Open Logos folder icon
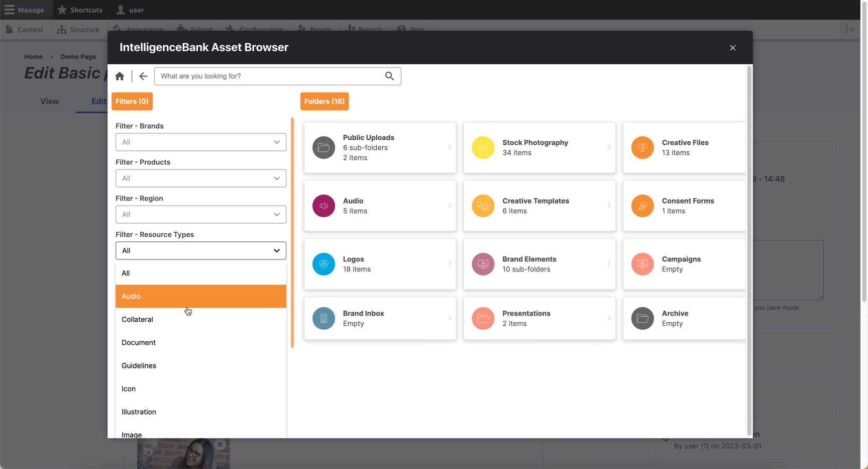Viewport: 868px width, 469px height. click(x=323, y=264)
